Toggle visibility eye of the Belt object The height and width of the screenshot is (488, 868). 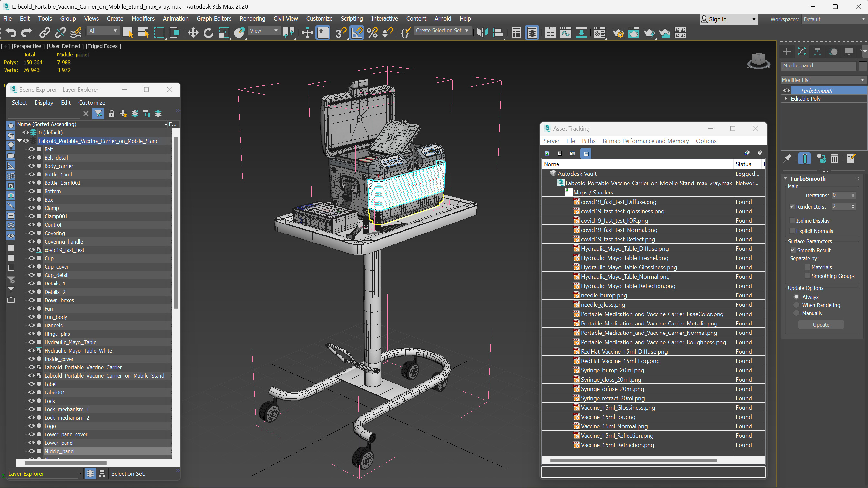(x=31, y=149)
